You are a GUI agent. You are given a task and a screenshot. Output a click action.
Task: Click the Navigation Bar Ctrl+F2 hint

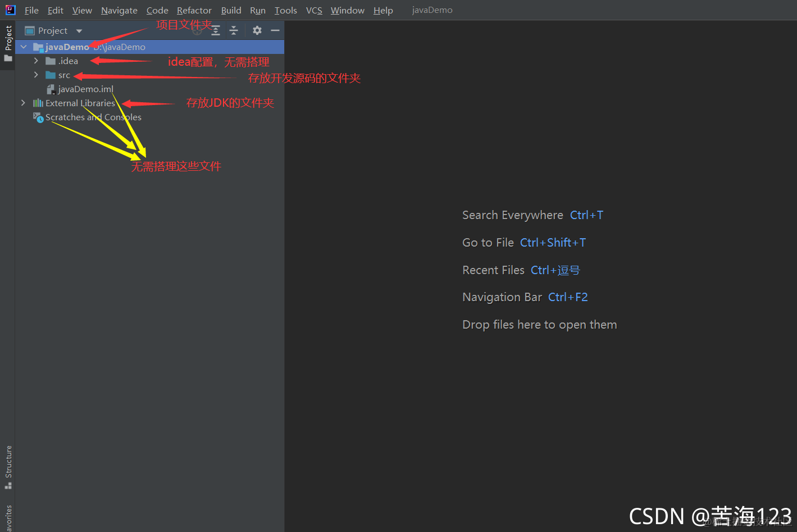tap(525, 297)
